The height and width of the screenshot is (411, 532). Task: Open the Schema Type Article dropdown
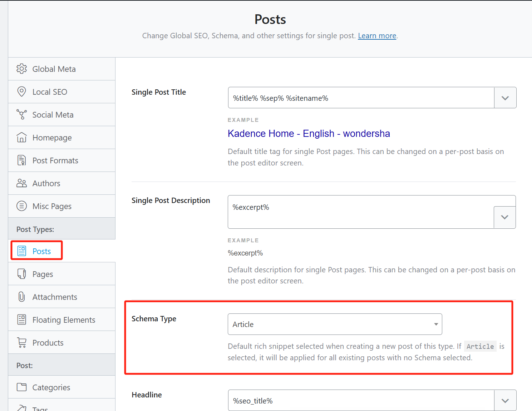coord(335,325)
